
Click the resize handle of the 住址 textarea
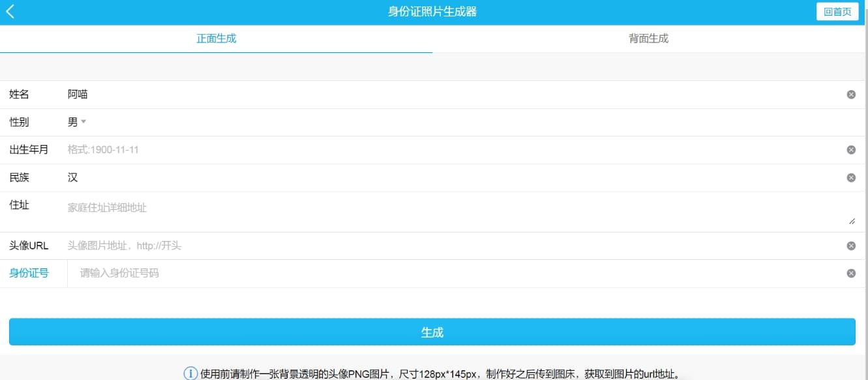[852, 220]
